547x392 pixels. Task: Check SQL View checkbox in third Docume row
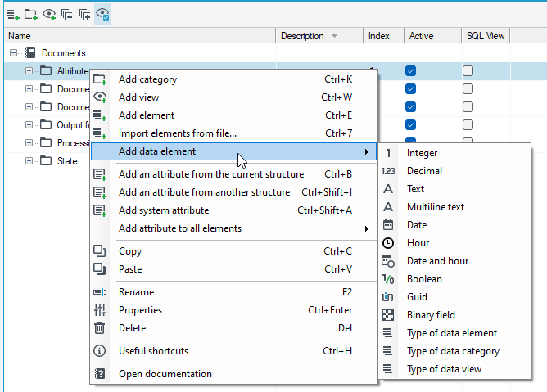[468, 106]
